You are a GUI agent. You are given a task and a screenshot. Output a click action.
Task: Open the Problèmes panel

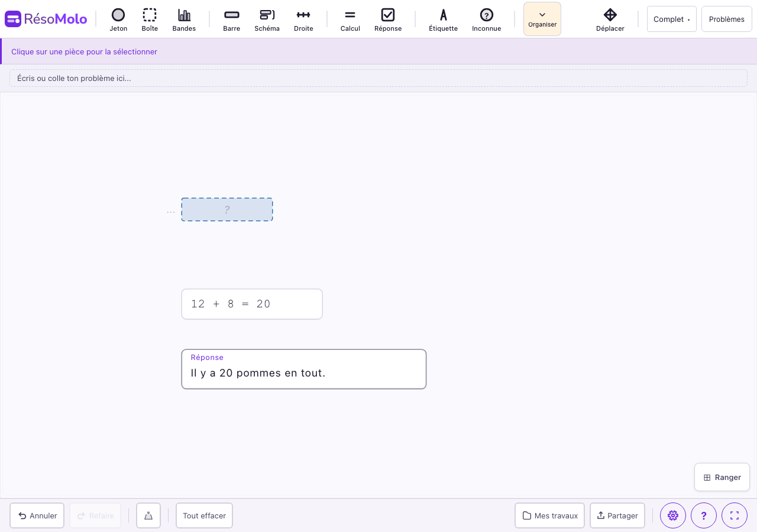(x=726, y=19)
